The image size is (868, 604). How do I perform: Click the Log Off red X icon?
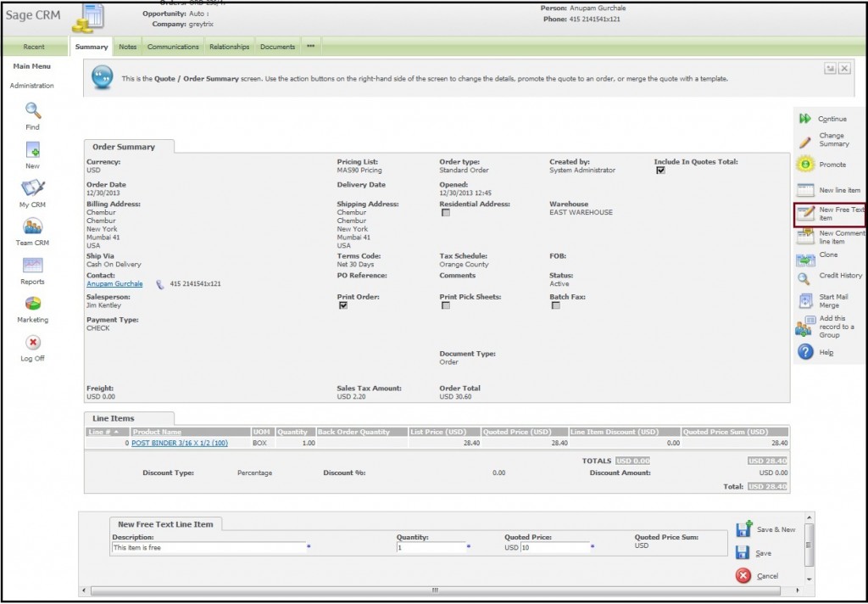[33, 343]
